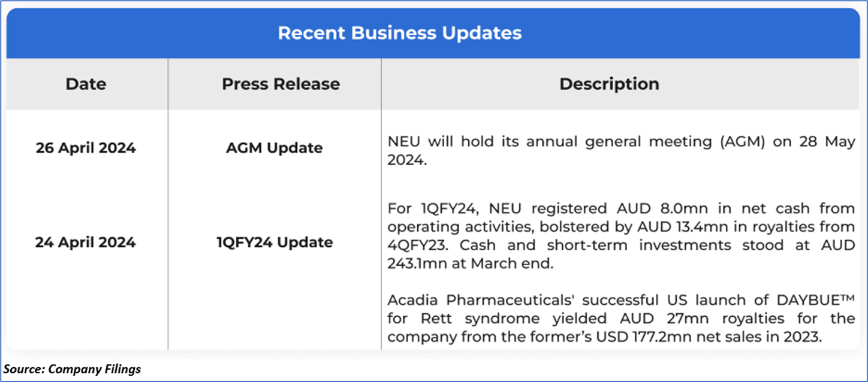Screen dimensions: 868x382
Task: Select the AGM Update press release cell
Action: tap(274, 148)
